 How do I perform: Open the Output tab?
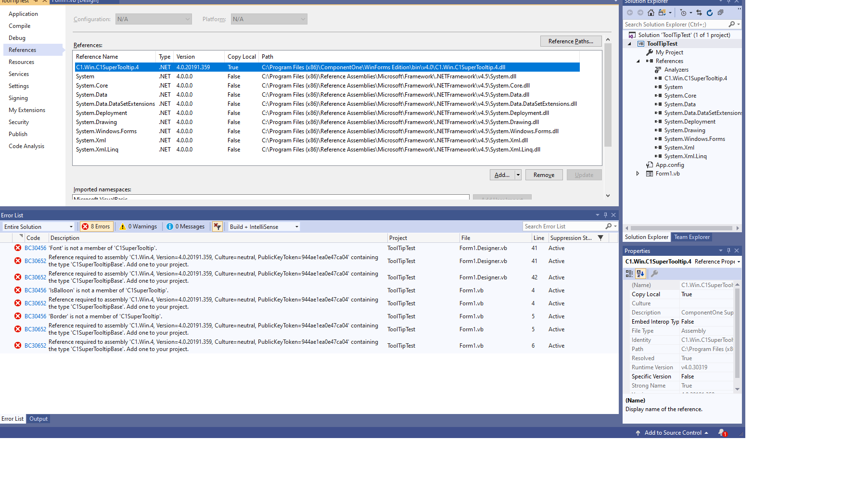click(x=38, y=419)
